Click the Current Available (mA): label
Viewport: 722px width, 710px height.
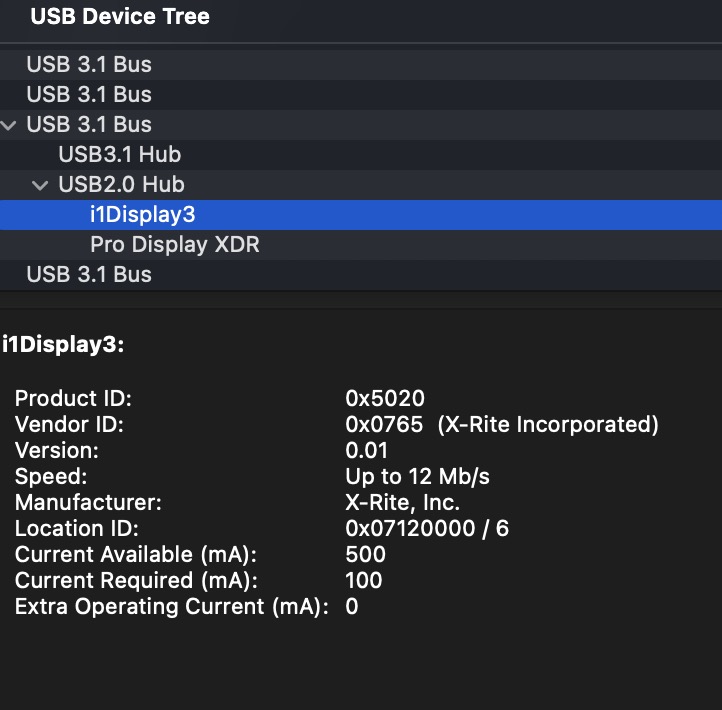tap(136, 554)
